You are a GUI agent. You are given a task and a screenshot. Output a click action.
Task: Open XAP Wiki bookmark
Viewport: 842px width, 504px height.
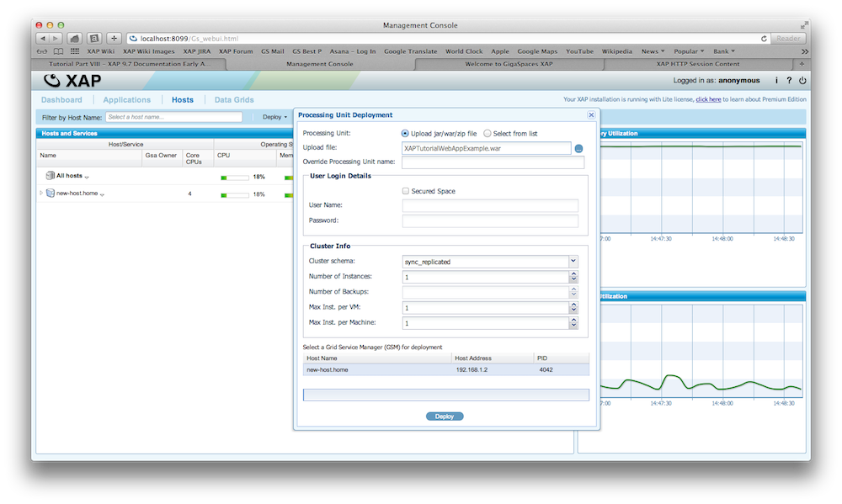pyautogui.click(x=100, y=51)
